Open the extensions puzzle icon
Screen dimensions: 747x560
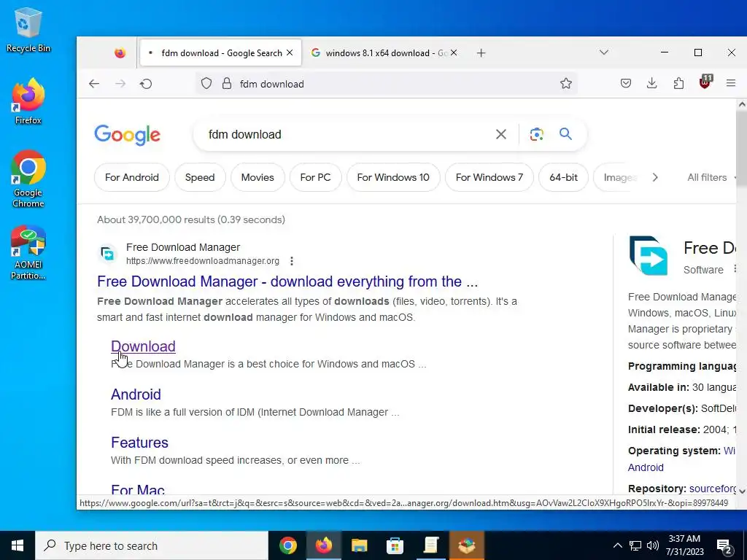(x=678, y=83)
